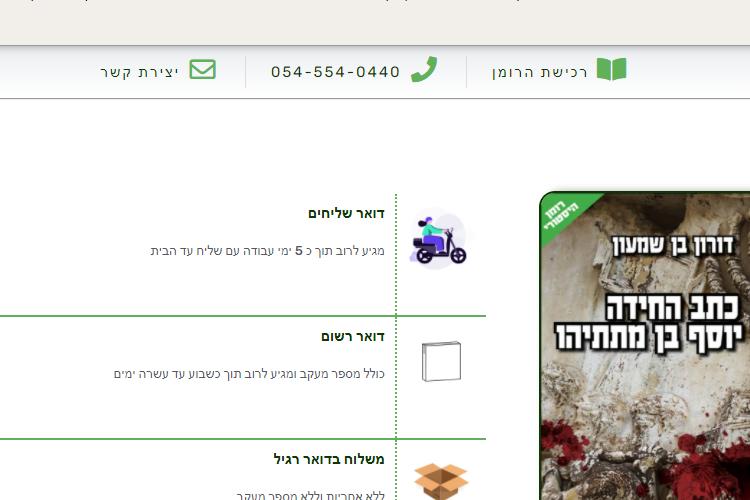Viewport: 750px width, 500px height.
Task: Click the book cover image
Action: tap(645, 345)
